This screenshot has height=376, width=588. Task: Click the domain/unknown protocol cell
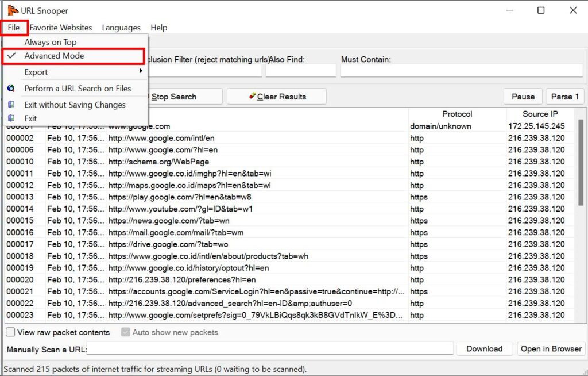click(440, 126)
